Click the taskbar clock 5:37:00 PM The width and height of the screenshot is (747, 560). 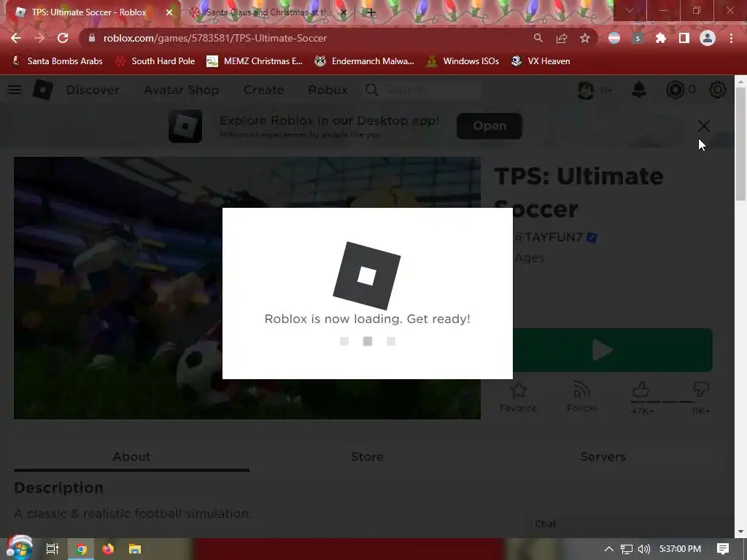click(x=680, y=549)
